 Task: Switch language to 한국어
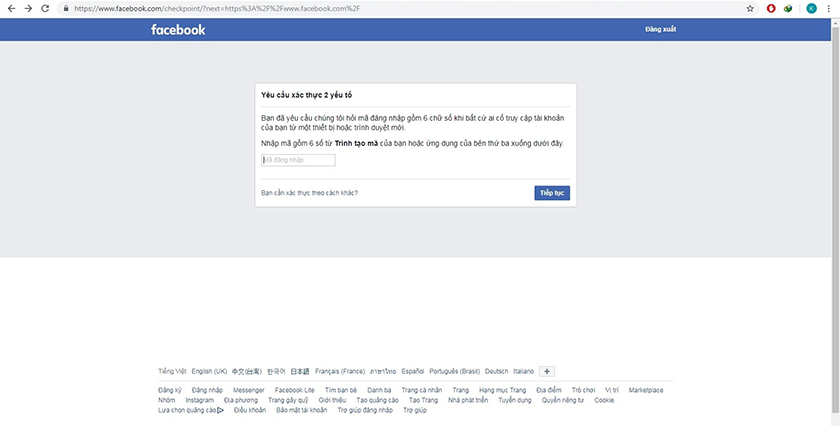click(x=276, y=371)
